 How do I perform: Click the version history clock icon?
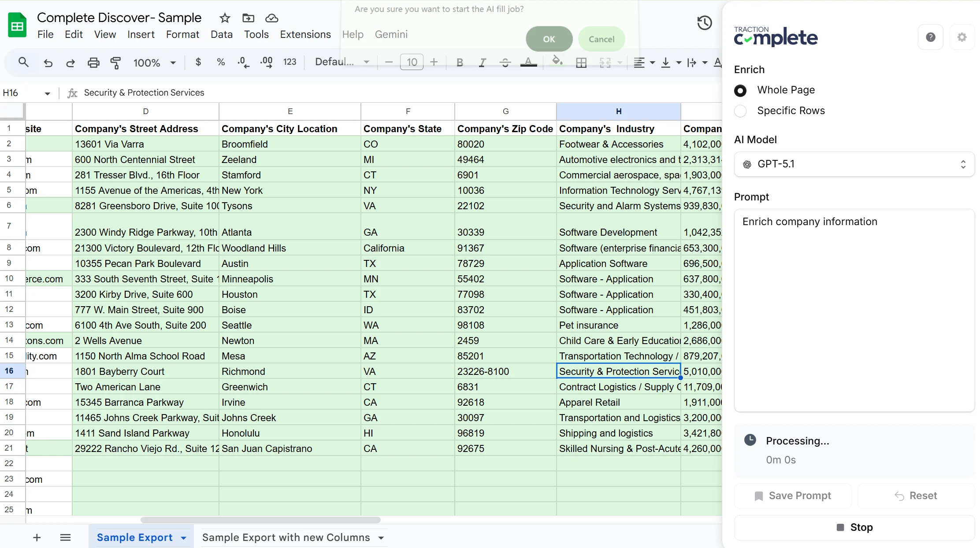tap(704, 23)
